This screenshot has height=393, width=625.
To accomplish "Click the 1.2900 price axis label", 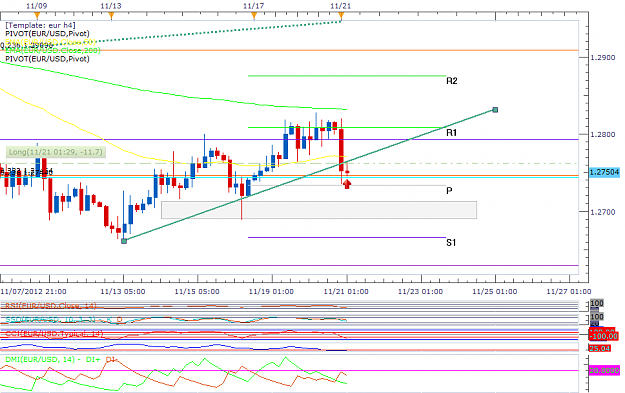I will point(603,57).
